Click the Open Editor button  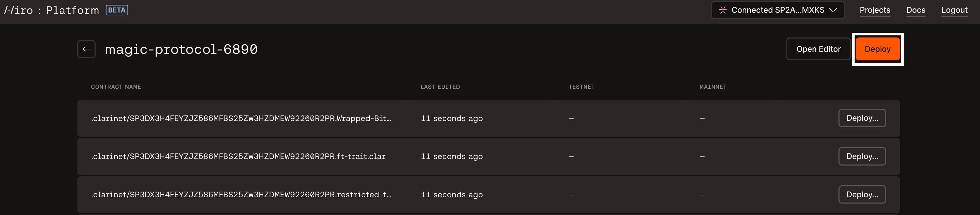coord(818,49)
